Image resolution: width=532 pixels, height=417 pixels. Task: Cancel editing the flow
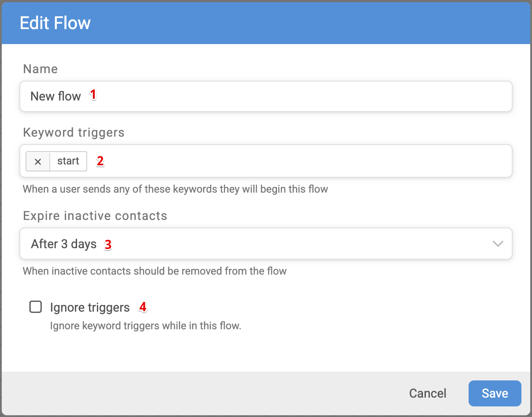pos(428,393)
